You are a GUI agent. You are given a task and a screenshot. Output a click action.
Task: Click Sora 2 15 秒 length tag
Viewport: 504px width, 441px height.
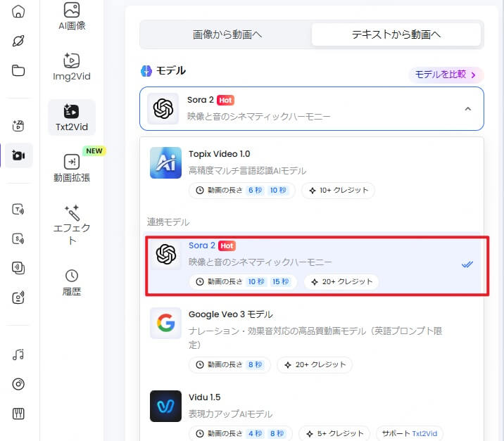click(281, 281)
